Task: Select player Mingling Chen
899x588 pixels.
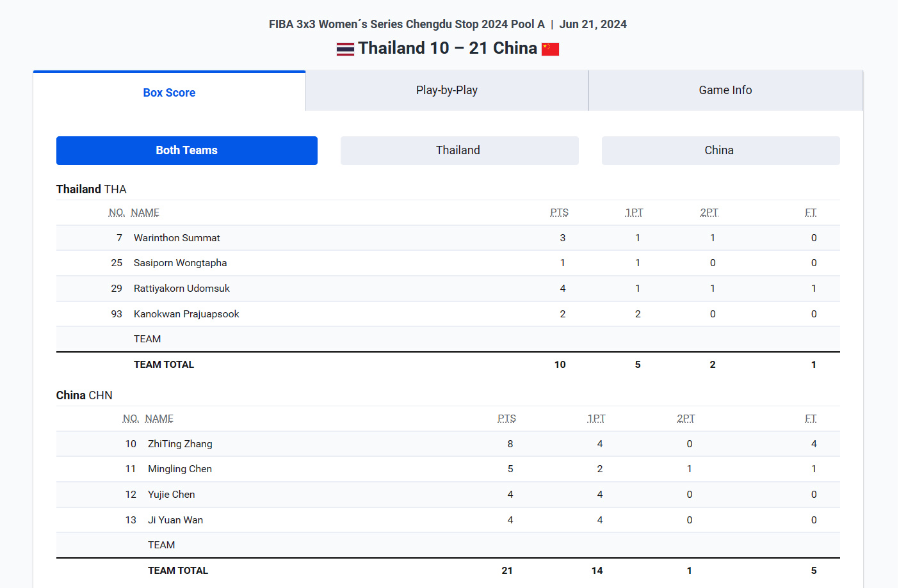Action: pos(180,469)
